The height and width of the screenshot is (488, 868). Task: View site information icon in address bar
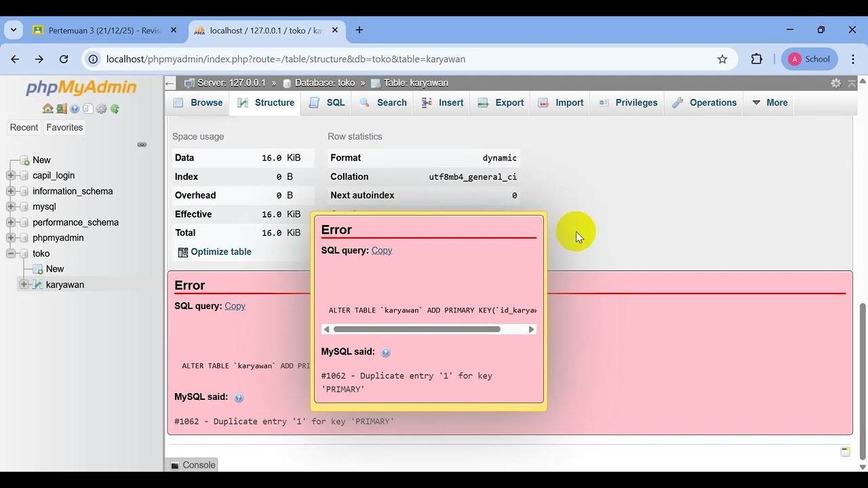[94, 59]
